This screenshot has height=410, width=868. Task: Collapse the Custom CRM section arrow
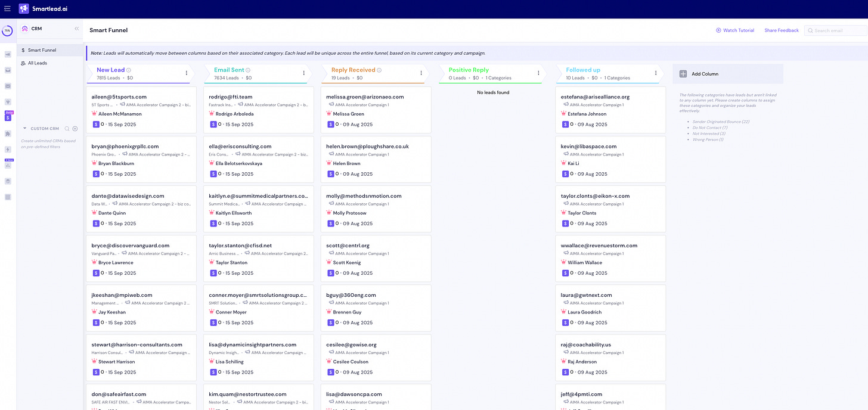pos(24,128)
